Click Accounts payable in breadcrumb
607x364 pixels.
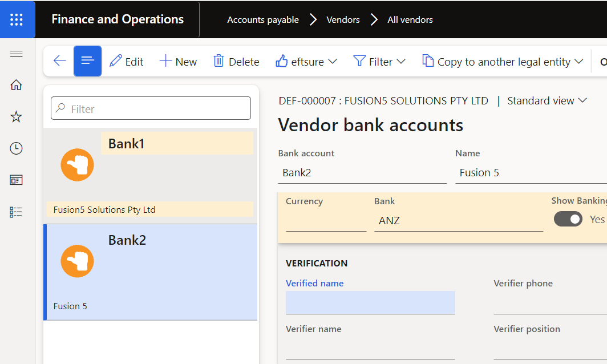tap(263, 20)
